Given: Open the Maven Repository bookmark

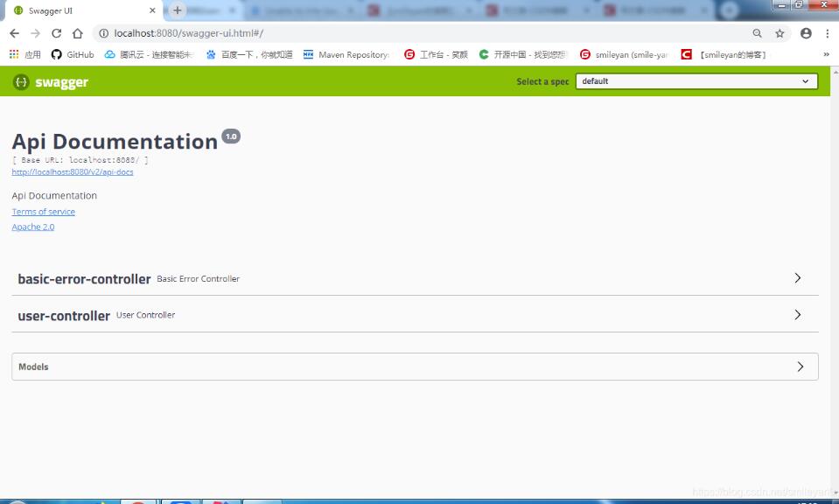Looking at the screenshot, I should pyautogui.click(x=346, y=53).
